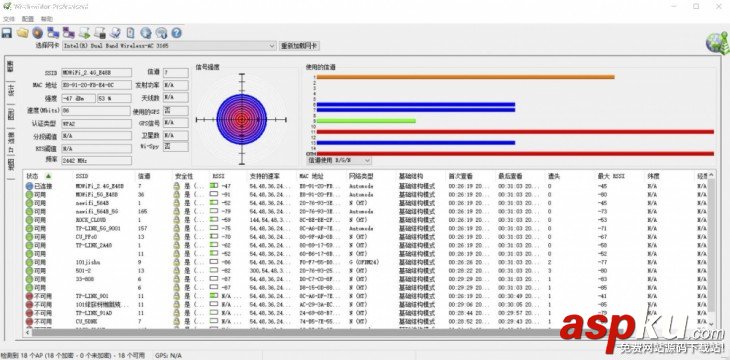Select the CU_FFc0 network row
The height and width of the screenshot is (360, 730).
point(366,237)
